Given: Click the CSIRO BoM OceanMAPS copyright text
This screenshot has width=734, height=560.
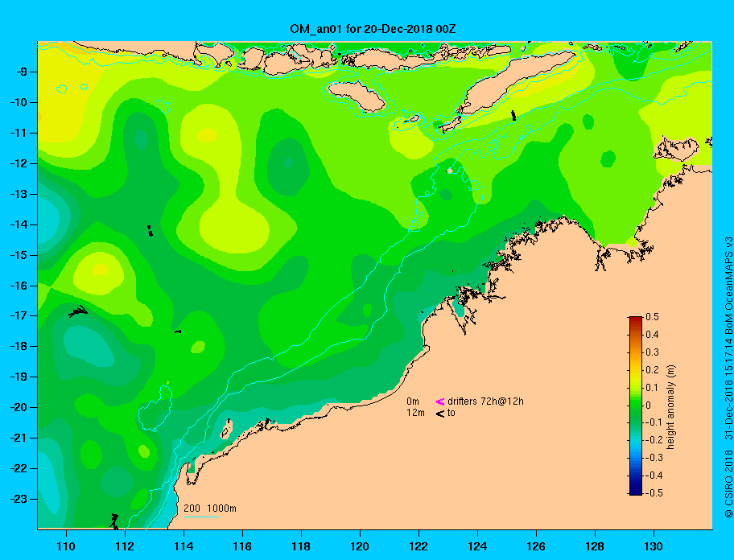Looking at the screenshot, I should (x=728, y=377).
